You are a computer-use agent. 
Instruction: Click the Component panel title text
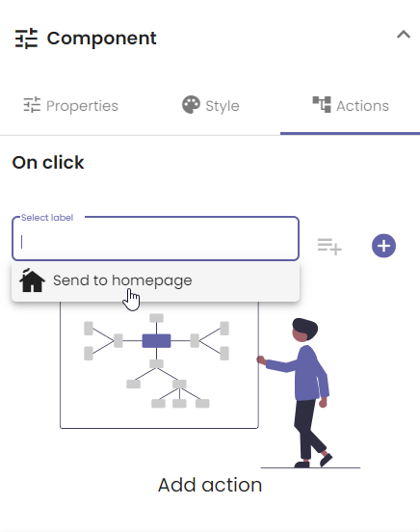tap(101, 38)
